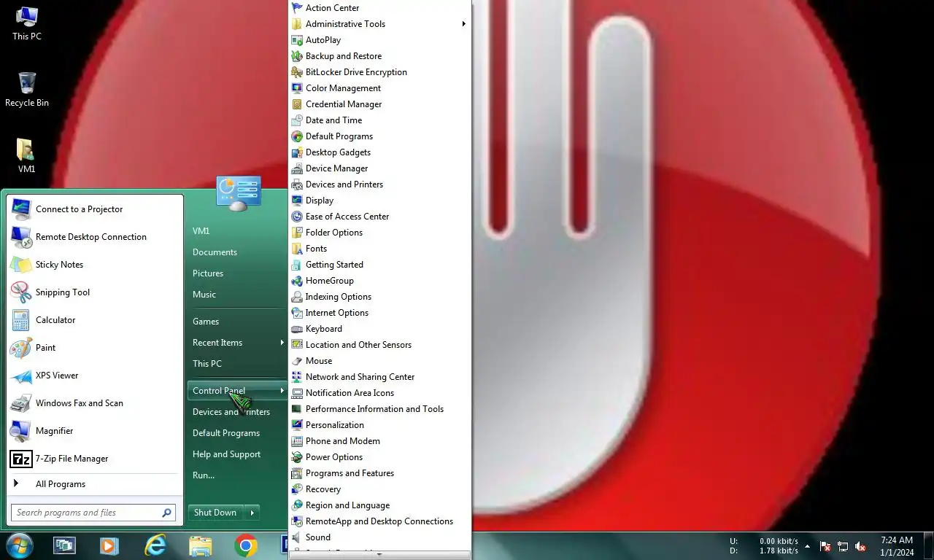Open the arrow menu beside Shut Down

click(x=252, y=513)
